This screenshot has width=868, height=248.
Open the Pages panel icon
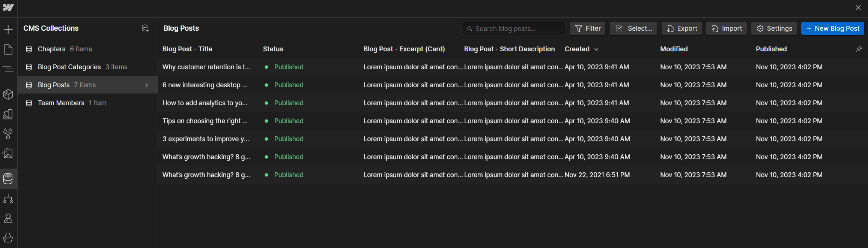coord(8,49)
